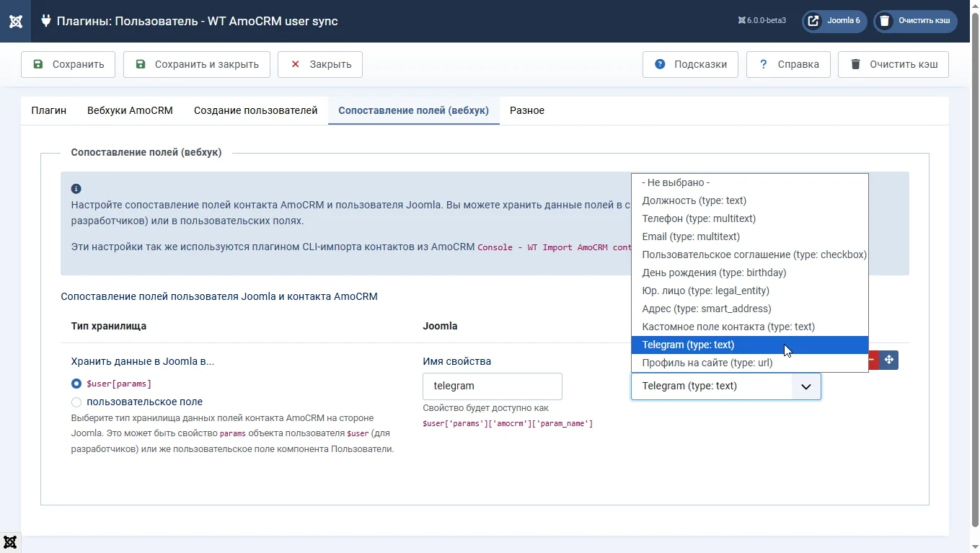
Task: Click the red remove-row minus button
Action: pyautogui.click(x=873, y=360)
